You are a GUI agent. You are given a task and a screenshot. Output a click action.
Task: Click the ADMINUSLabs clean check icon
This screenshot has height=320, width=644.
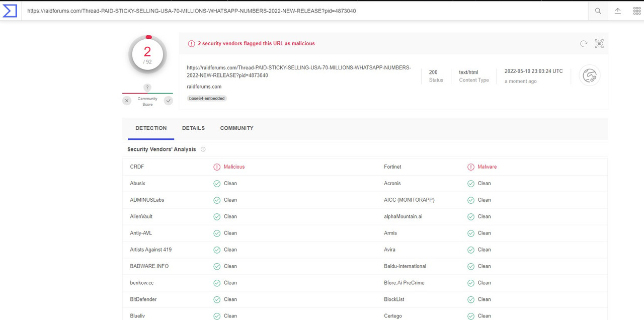pyautogui.click(x=217, y=200)
